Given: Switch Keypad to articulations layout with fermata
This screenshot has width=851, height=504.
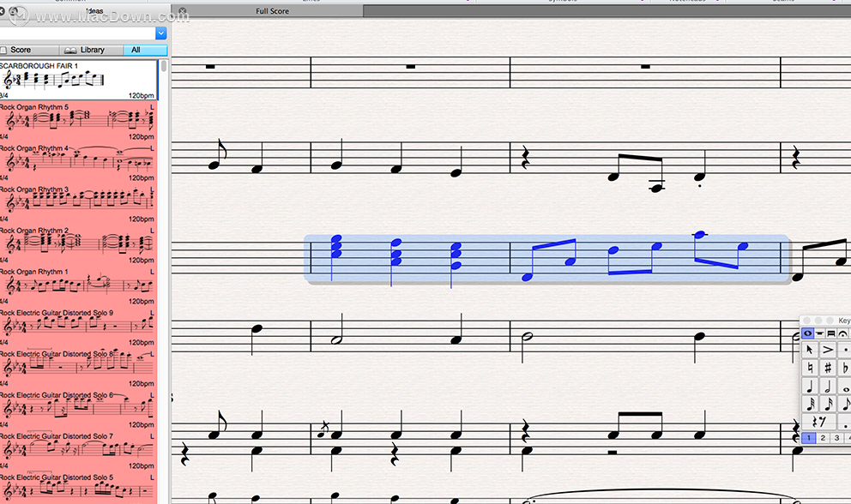Looking at the screenshot, I should pos(843,333).
